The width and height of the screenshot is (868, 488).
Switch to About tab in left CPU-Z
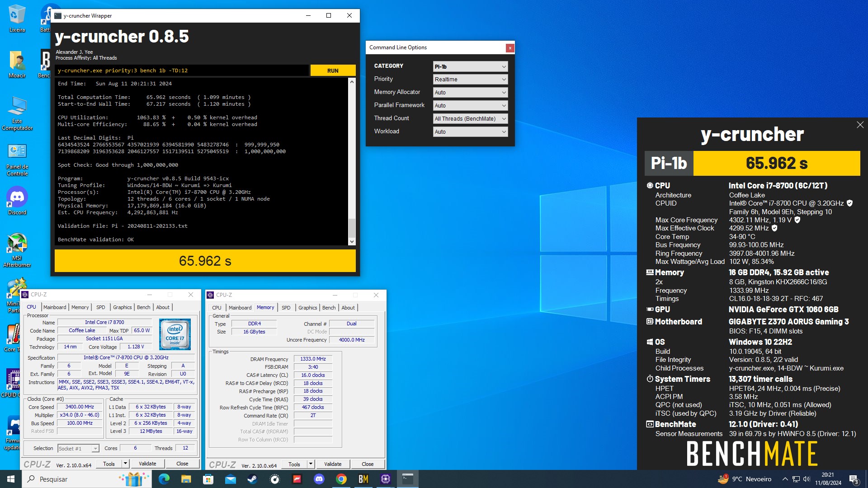(x=163, y=307)
